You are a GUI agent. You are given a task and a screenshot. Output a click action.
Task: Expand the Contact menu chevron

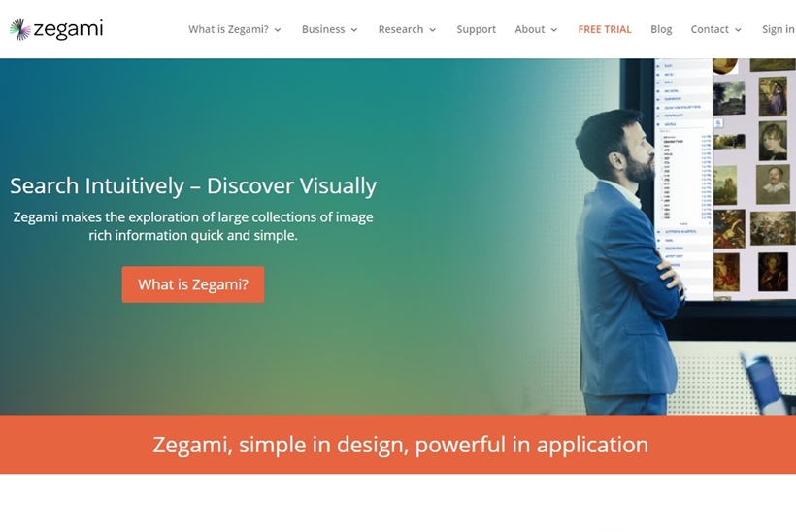(x=738, y=30)
